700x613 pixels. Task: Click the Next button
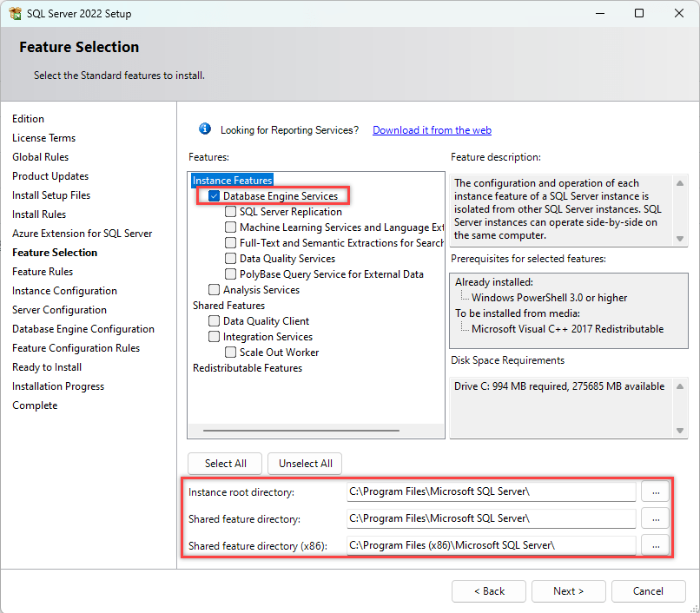(568, 590)
